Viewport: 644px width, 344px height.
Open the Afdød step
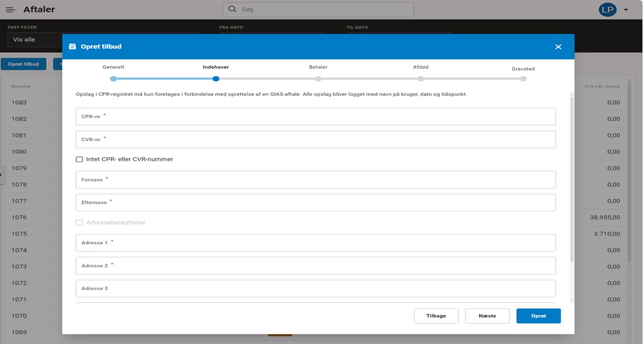tap(421, 67)
